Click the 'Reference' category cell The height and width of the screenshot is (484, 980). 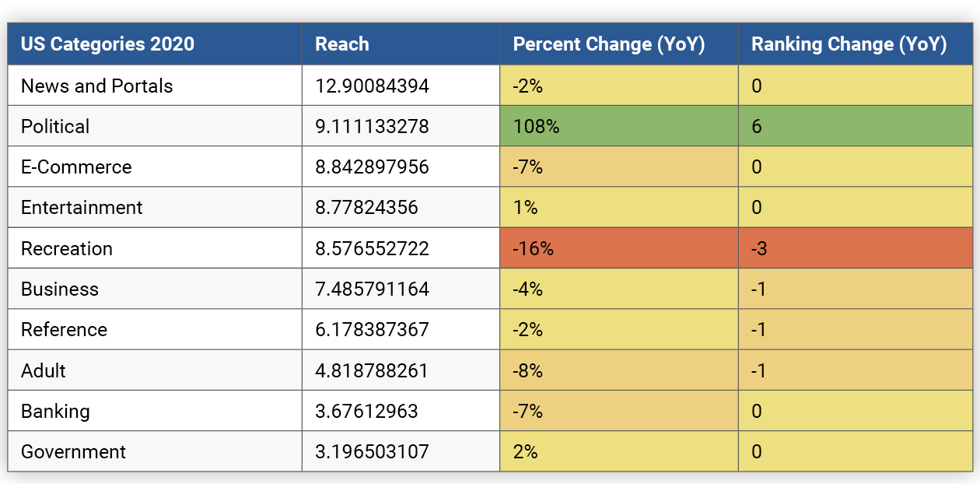tap(64, 329)
